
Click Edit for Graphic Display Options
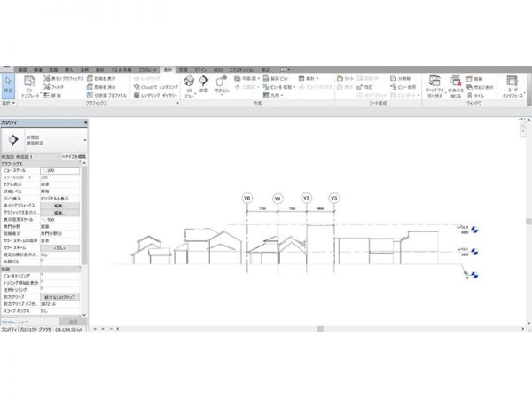click(59, 213)
